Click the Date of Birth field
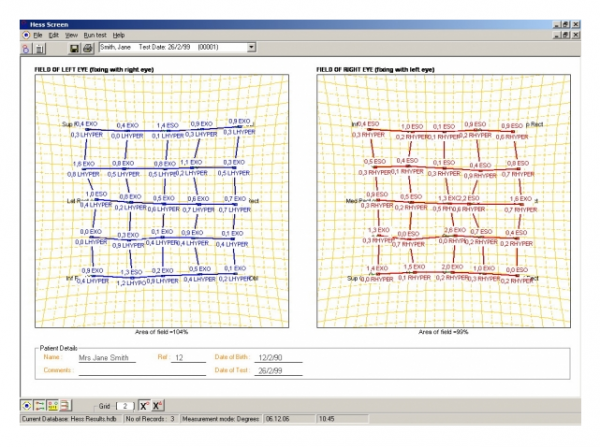The height and width of the screenshot is (447, 600). click(278, 358)
